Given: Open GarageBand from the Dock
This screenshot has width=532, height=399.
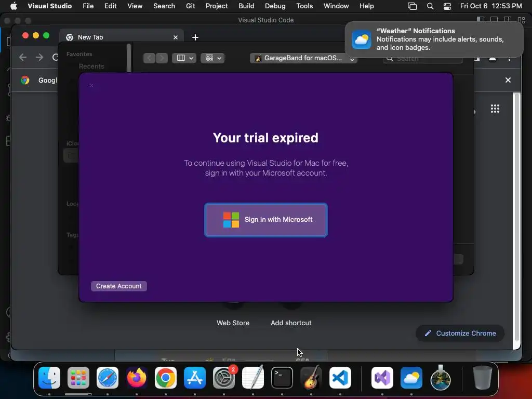Looking at the screenshot, I should (311, 378).
